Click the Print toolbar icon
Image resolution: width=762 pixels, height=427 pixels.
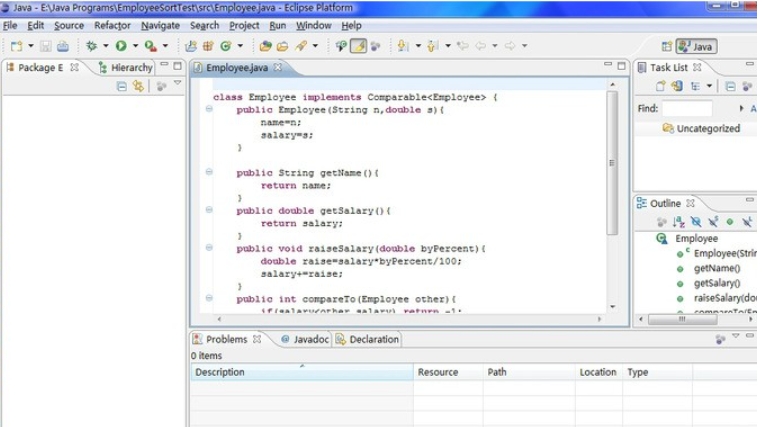point(63,46)
